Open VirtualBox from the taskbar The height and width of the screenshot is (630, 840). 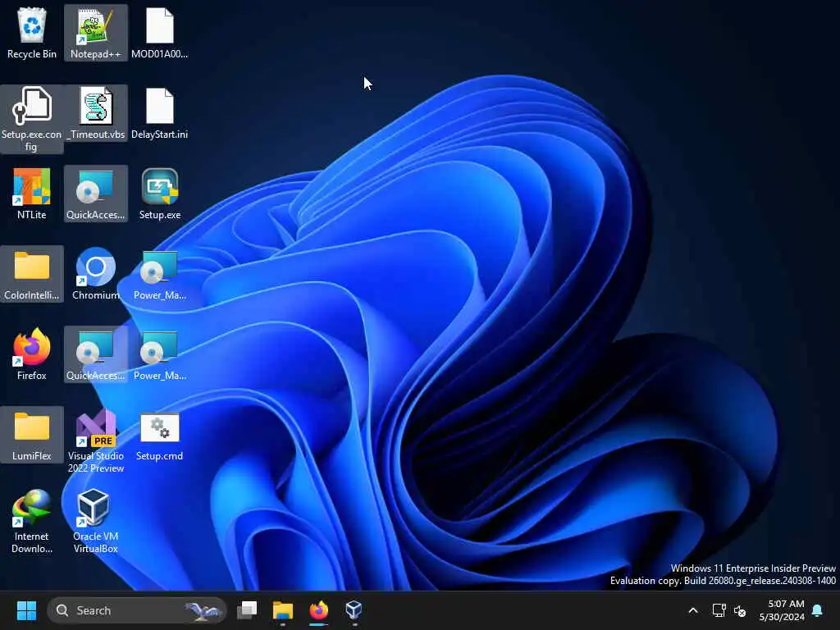(x=354, y=610)
